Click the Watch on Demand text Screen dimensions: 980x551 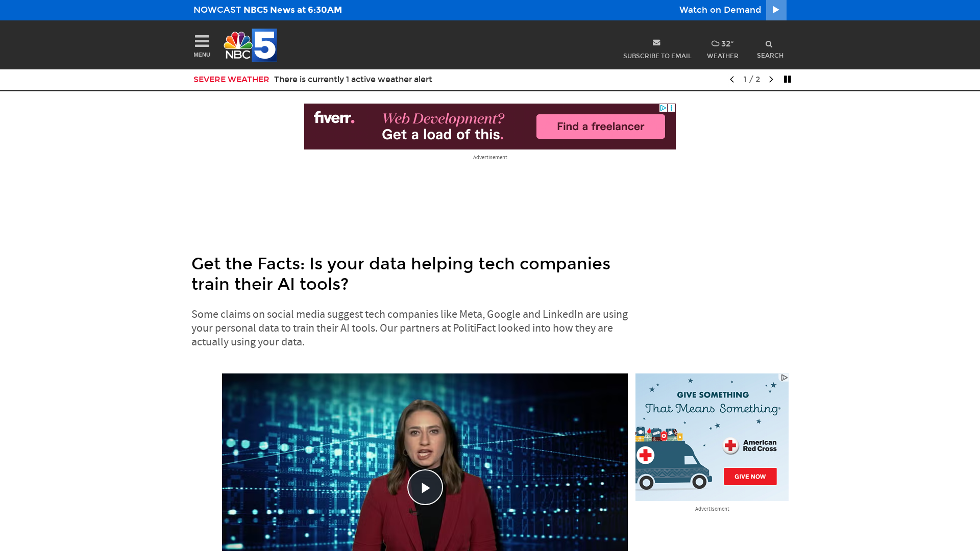pos(720,10)
